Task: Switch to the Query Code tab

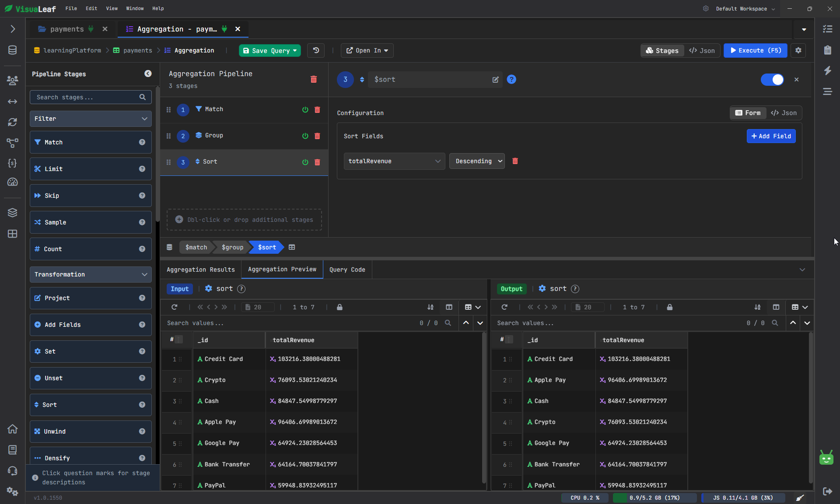Action: 347,269
